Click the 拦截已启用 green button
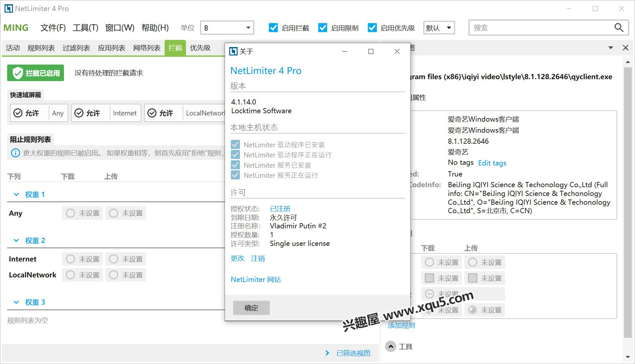The image size is (635, 364). coord(36,73)
